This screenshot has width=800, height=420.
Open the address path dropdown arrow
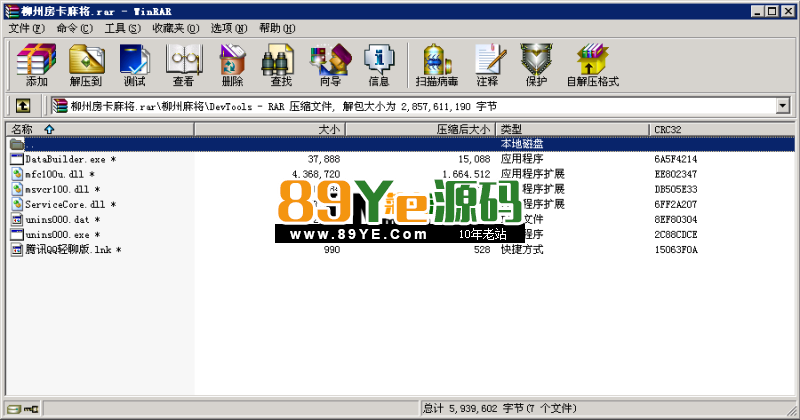pyautogui.click(x=783, y=106)
